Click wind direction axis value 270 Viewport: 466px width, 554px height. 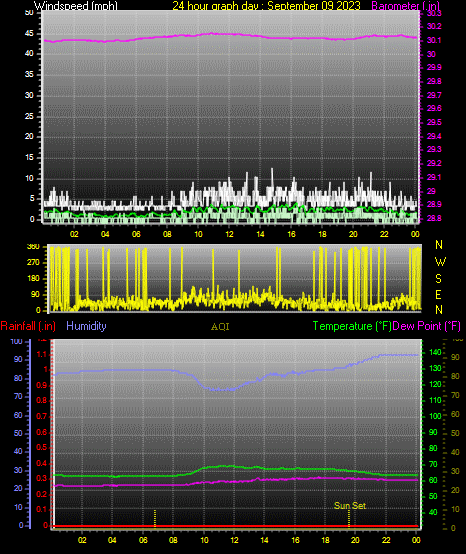(33, 263)
